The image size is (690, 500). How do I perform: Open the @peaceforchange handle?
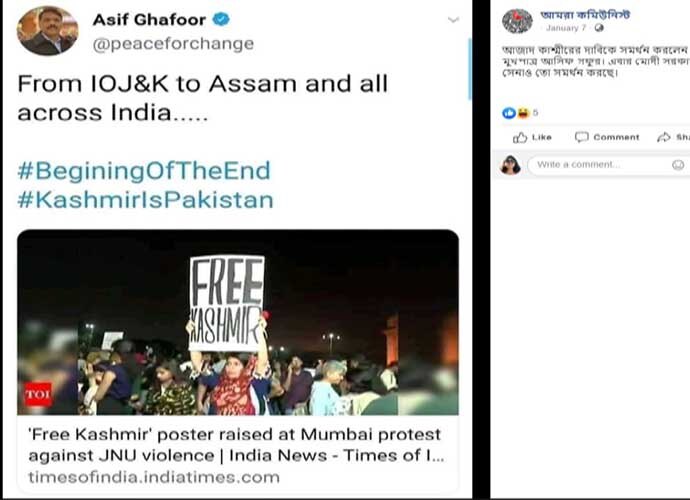pos(173,44)
